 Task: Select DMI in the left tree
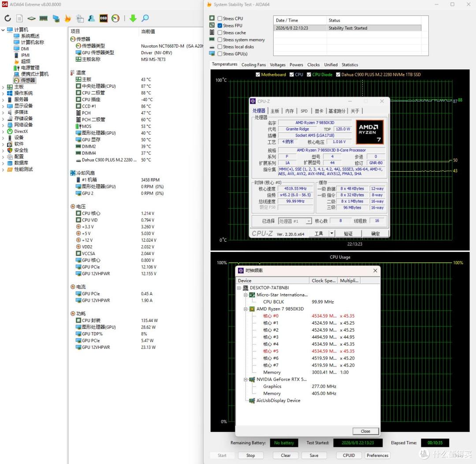point(25,49)
